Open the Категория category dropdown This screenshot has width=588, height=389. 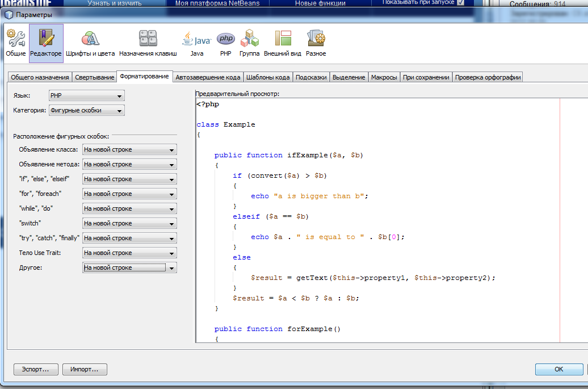click(x=87, y=110)
